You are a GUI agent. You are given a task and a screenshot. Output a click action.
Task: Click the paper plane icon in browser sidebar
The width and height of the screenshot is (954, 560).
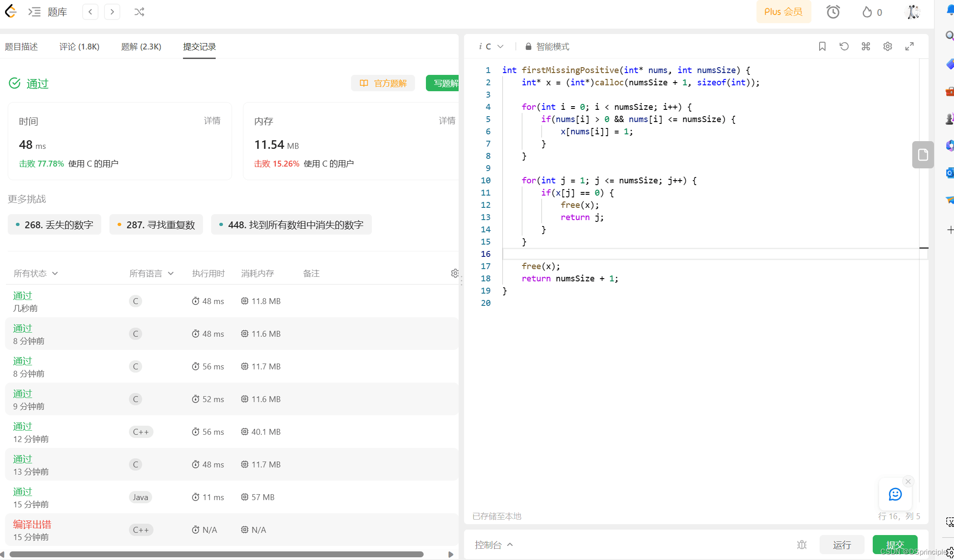pos(950,200)
